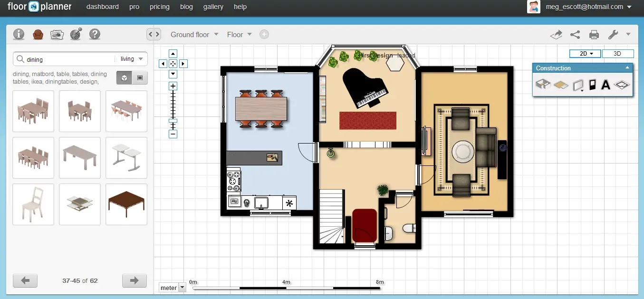Select the text tool in Construction panel
The height and width of the screenshot is (299, 644).
coord(606,85)
